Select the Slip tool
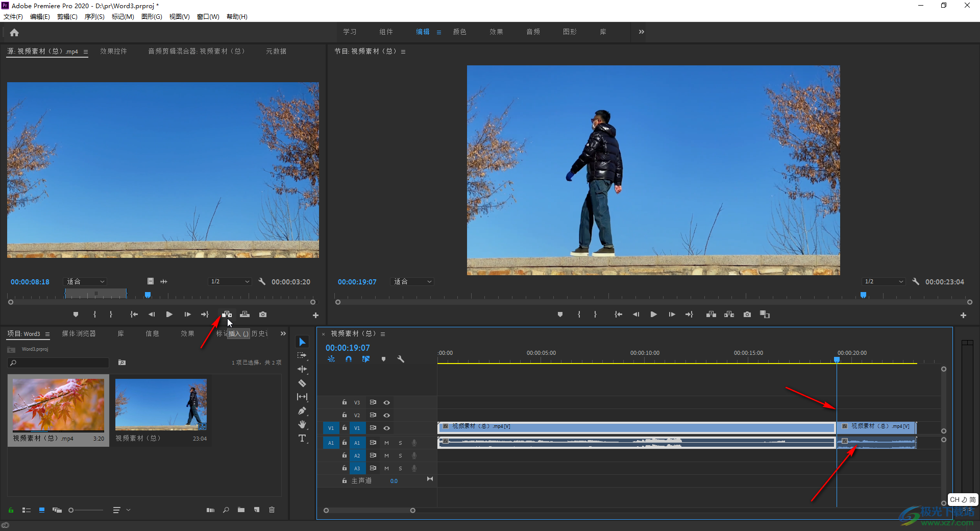Viewport: 980px width, 531px height. [x=302, y=397]
